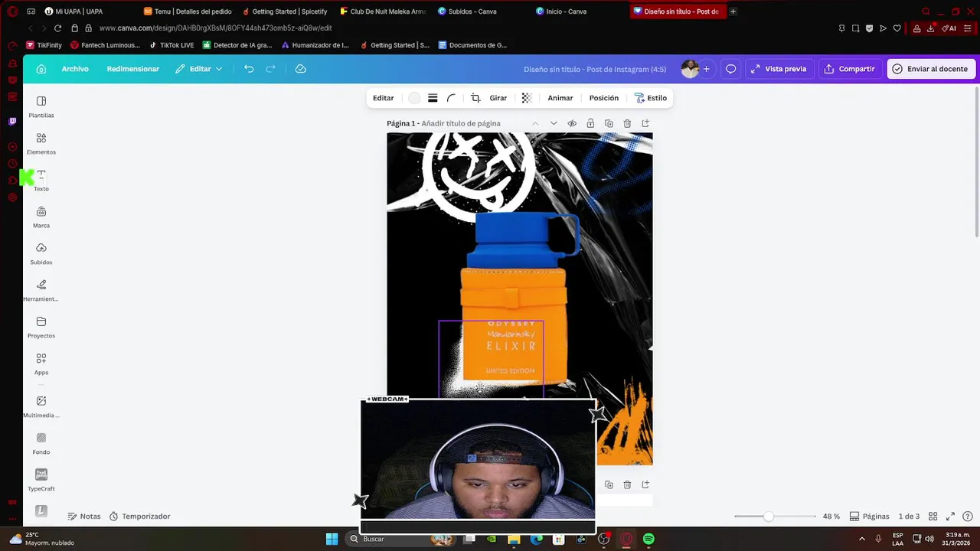Screen dimensions: 980x551
Task: Add a collaborator with plus icon
Action: pyautogui.click(x=707, y=69)
